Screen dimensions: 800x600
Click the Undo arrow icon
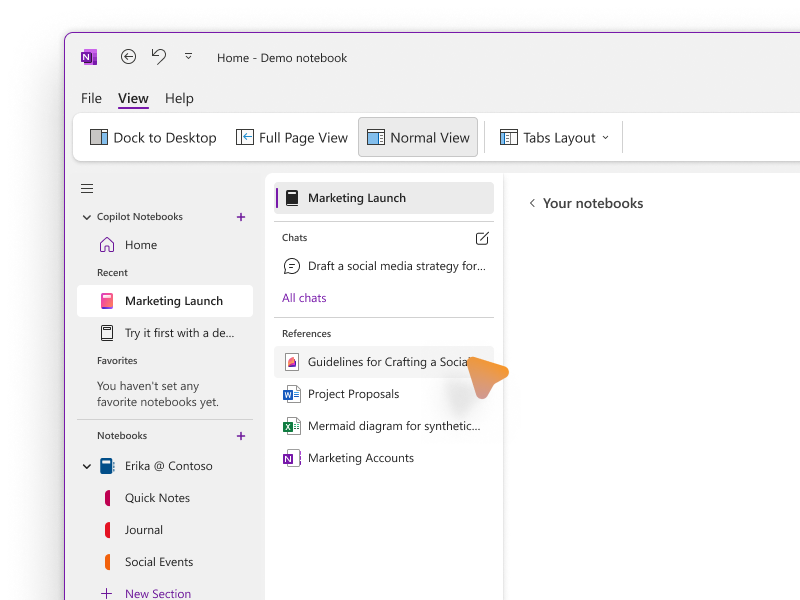158,57
